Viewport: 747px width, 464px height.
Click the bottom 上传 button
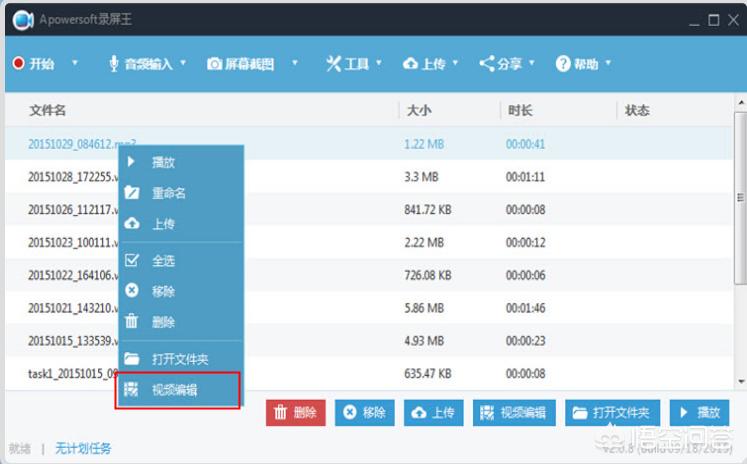click(x=434, y=412)
